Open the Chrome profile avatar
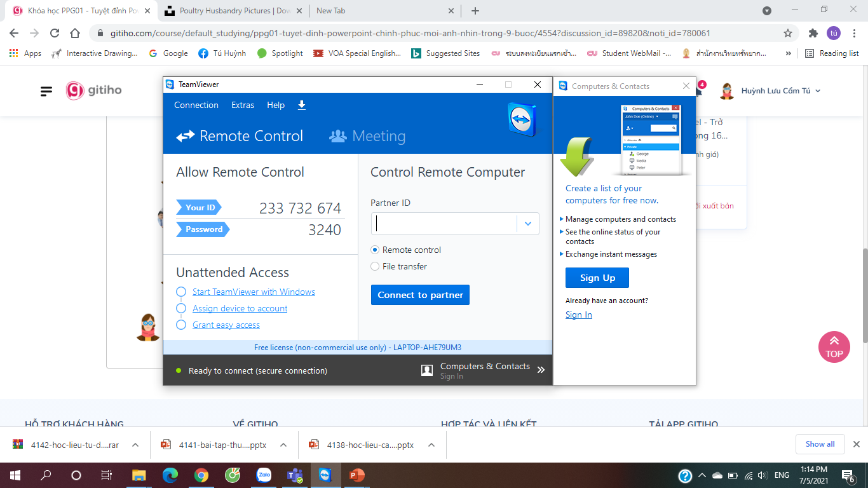This screenshot has width=868, height=488. 833,33
